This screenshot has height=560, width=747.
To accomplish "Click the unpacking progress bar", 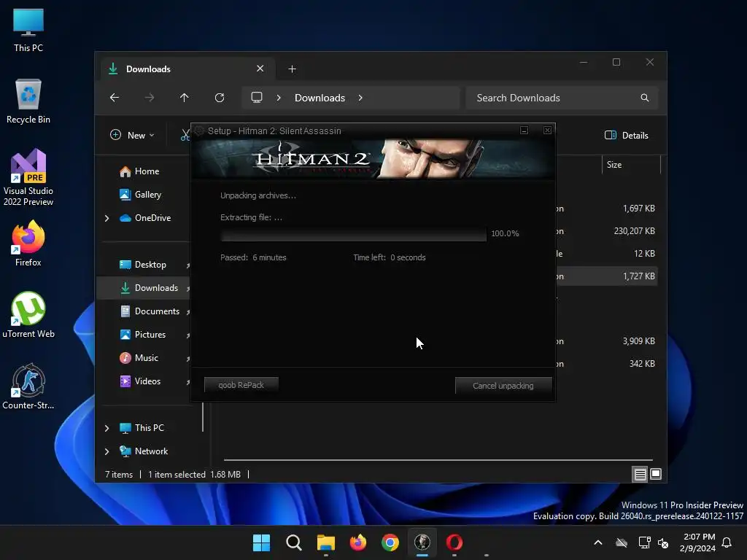I will click(x=354, y=234).
